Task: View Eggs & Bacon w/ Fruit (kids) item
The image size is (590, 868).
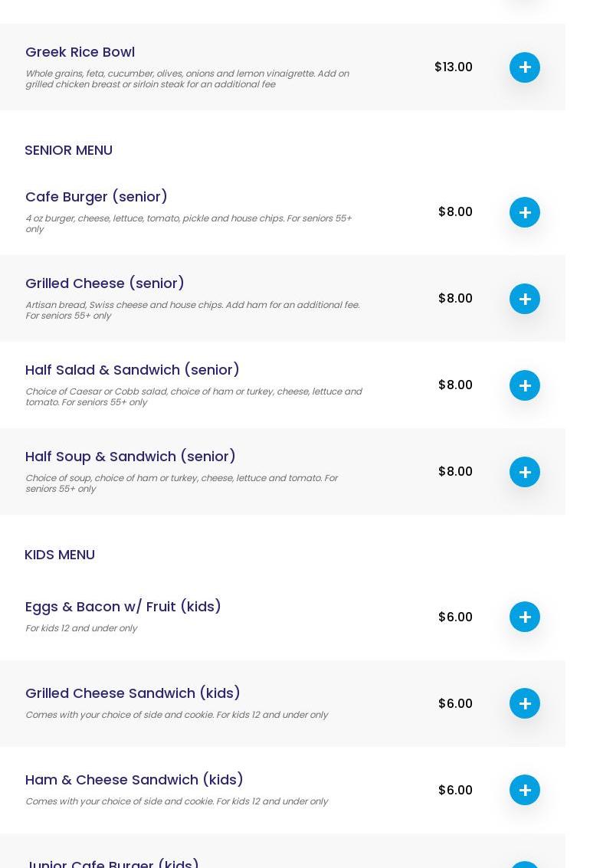Action: click(x=123, y=607)
